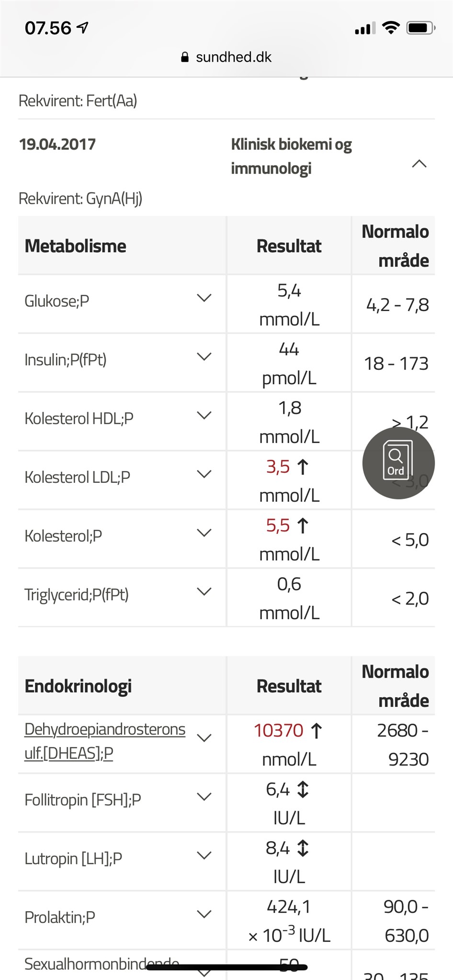The image size is (453, 980).
Task: Expand the Follitropin [FSH];P row
Action: [204, 797]
